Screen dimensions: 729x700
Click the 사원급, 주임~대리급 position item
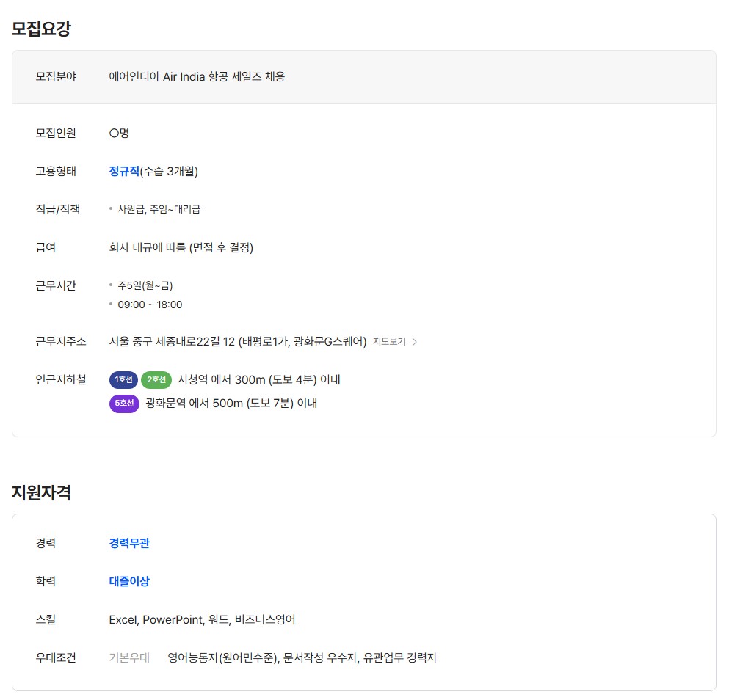coord(159,209)
